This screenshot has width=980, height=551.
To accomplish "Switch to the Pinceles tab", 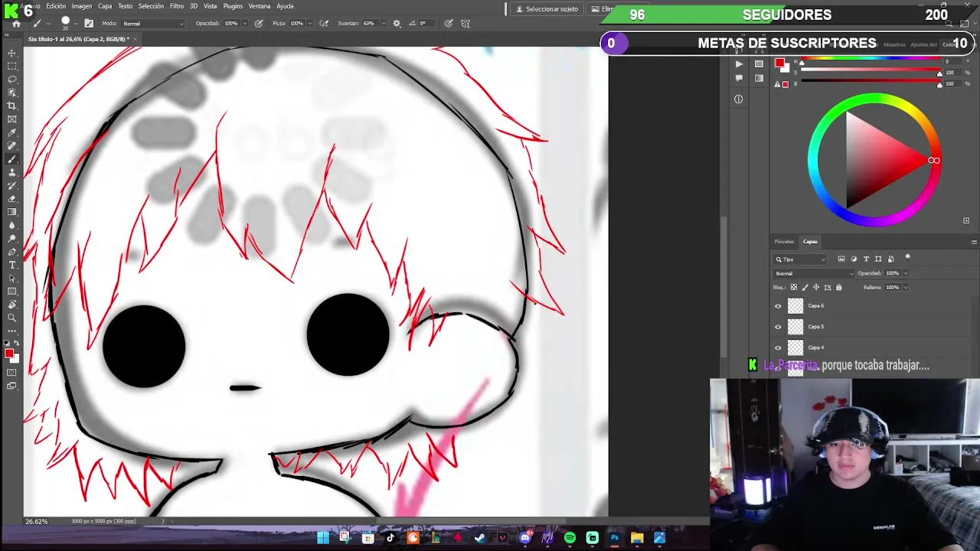I will point(784,242).
